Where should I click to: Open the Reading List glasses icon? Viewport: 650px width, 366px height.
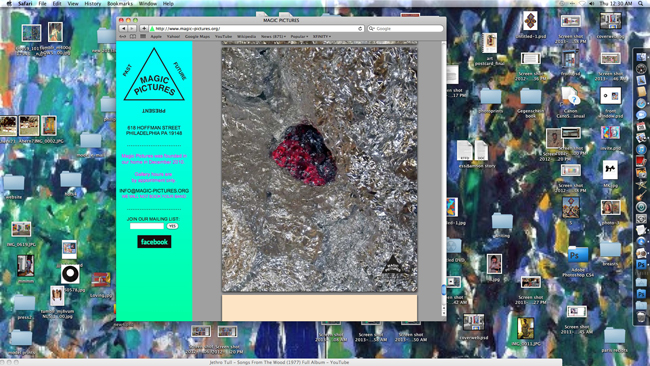pos(123,36)
